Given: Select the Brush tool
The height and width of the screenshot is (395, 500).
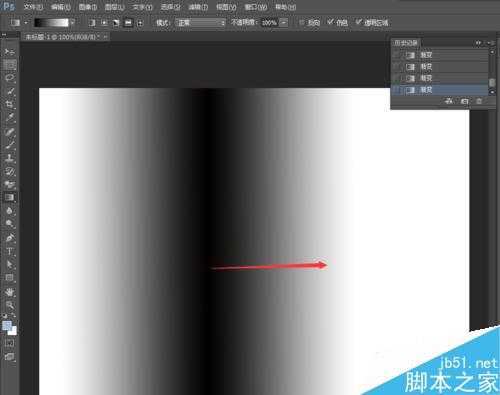Looking at the screenshot, I should [x=10, y=145].
